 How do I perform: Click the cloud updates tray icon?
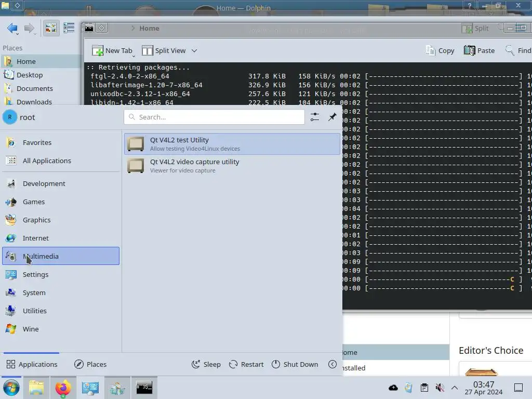[393, 388]
